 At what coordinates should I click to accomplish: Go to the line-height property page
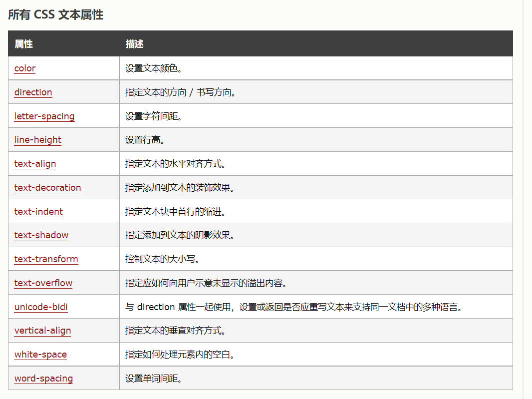pos(38,140)
